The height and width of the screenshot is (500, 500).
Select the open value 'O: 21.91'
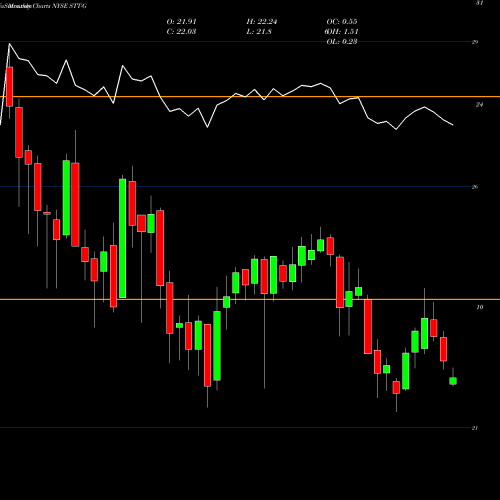(x=182, y=22)
